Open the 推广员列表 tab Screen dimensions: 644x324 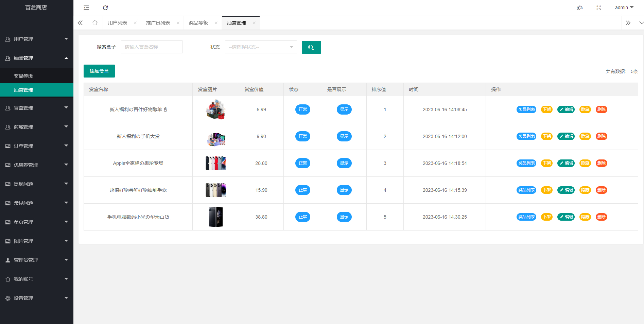[158, 23]
